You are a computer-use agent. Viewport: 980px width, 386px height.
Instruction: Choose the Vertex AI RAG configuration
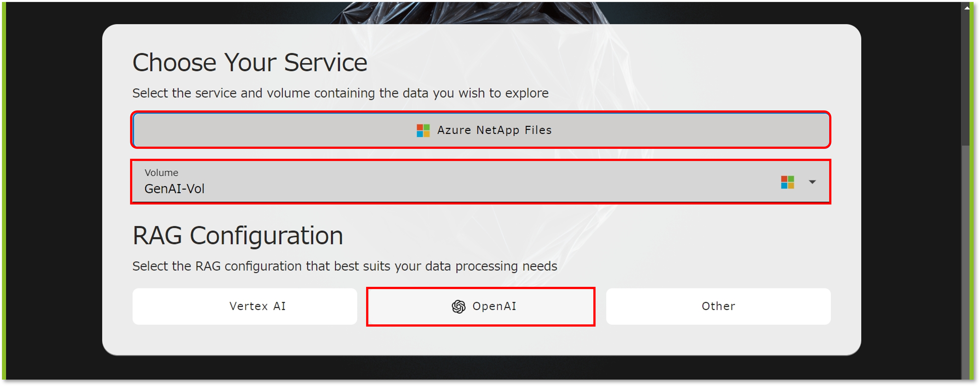click(x=245, y=306)
